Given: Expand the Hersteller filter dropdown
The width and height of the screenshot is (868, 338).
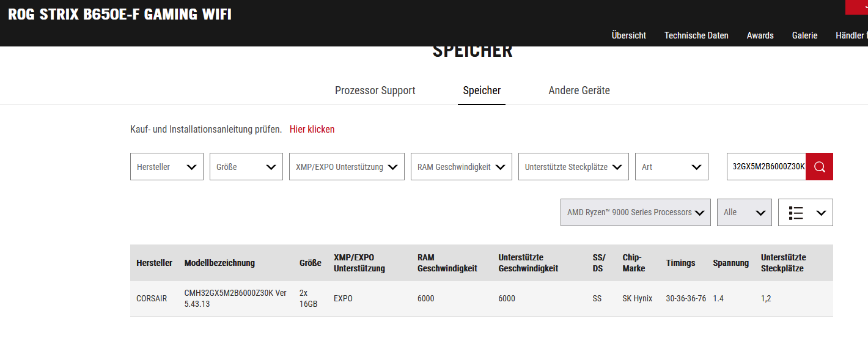Looking at the screenshot, I should point(166,167).
